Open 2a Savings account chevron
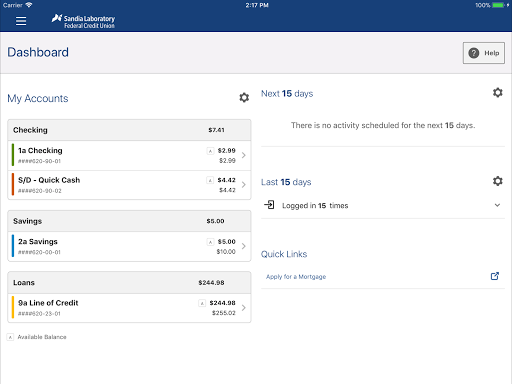 coord(244,246)
